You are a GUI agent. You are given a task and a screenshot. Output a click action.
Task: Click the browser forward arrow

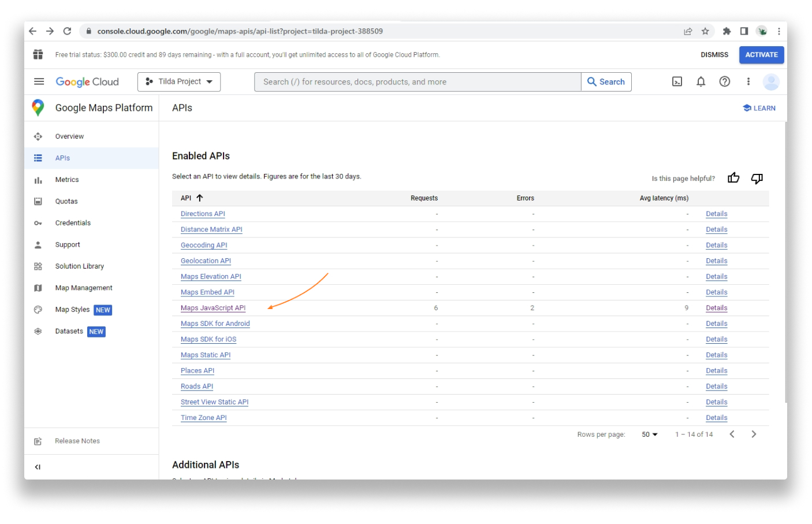pos(50,31)
